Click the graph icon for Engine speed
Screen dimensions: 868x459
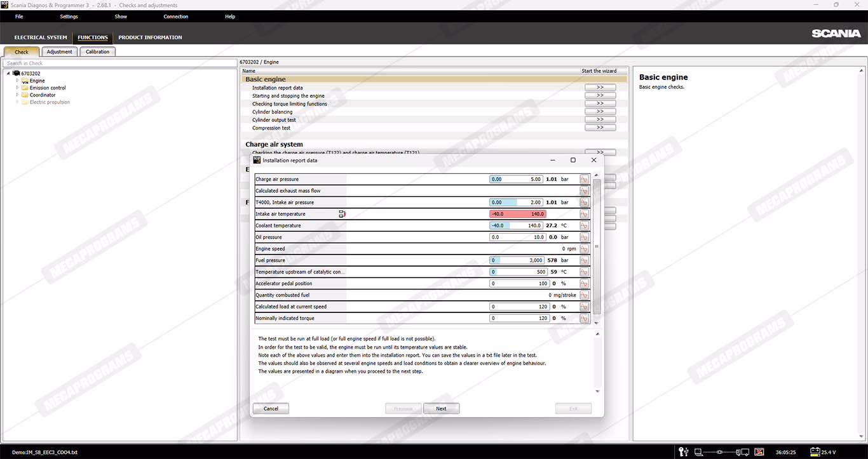coord(584,249)
